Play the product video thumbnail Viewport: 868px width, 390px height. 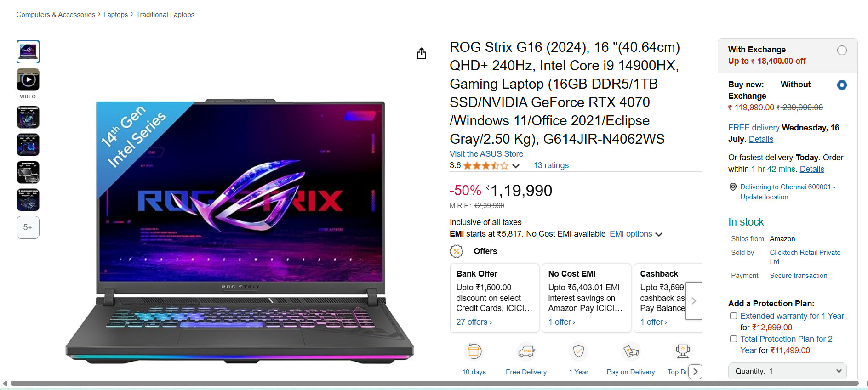[x=28, y=80]
